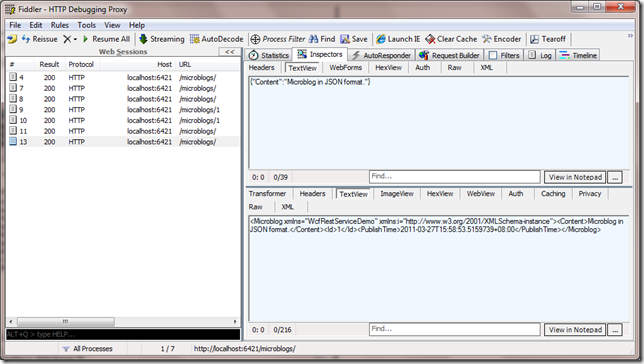644x364 pixels.
Task: Sort sessions by Result column
Action: (x=49, y=64)
